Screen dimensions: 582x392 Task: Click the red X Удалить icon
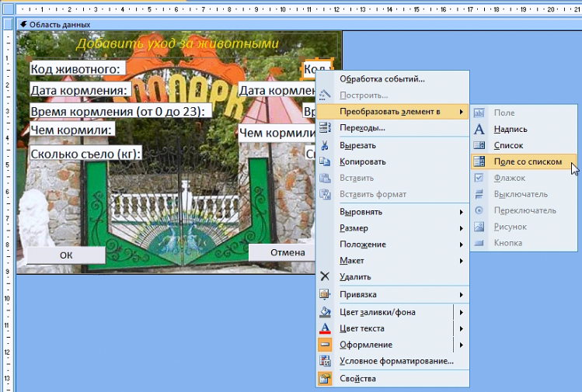tap(325, 276)
